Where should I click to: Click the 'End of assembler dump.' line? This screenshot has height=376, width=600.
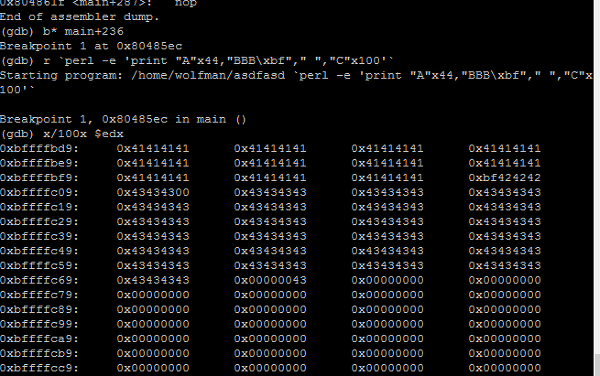pos(80,17)
